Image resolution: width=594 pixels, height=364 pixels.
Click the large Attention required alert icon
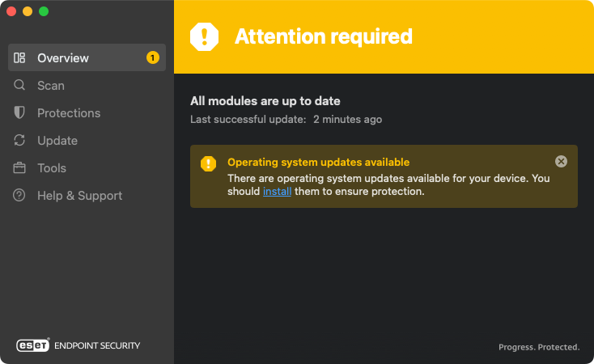point(205,36)
